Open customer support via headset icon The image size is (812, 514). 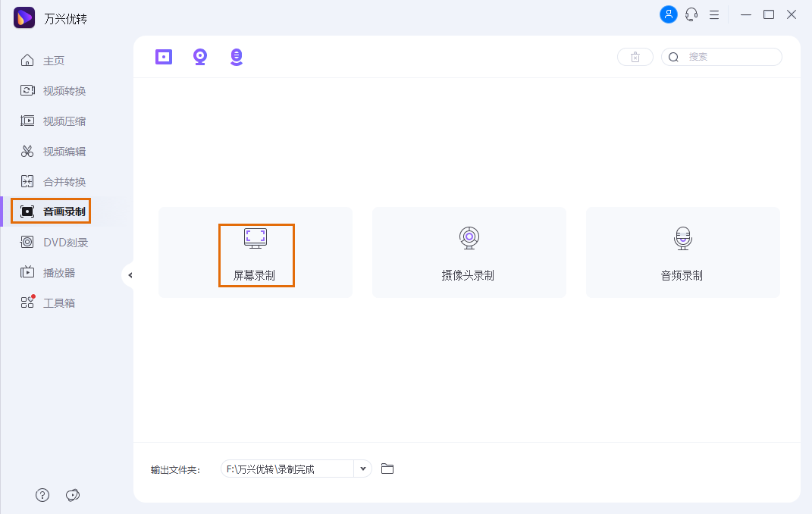pos(691,14)
